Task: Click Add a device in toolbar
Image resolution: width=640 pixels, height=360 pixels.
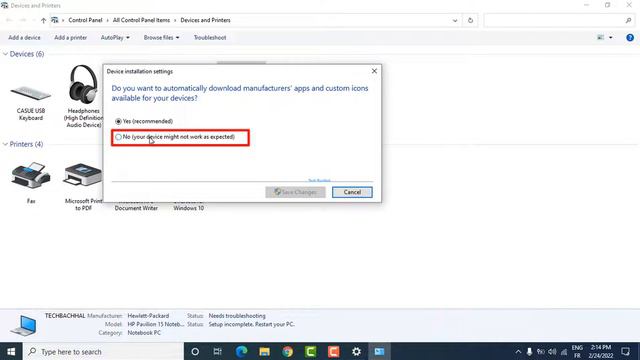Action: (x=24, y=38)
